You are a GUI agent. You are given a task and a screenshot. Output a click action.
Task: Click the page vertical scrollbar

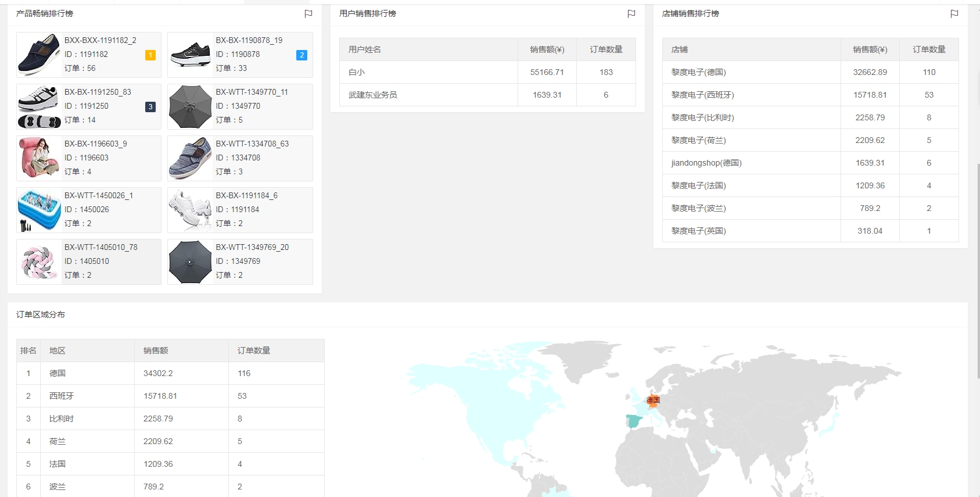[977, 267]
